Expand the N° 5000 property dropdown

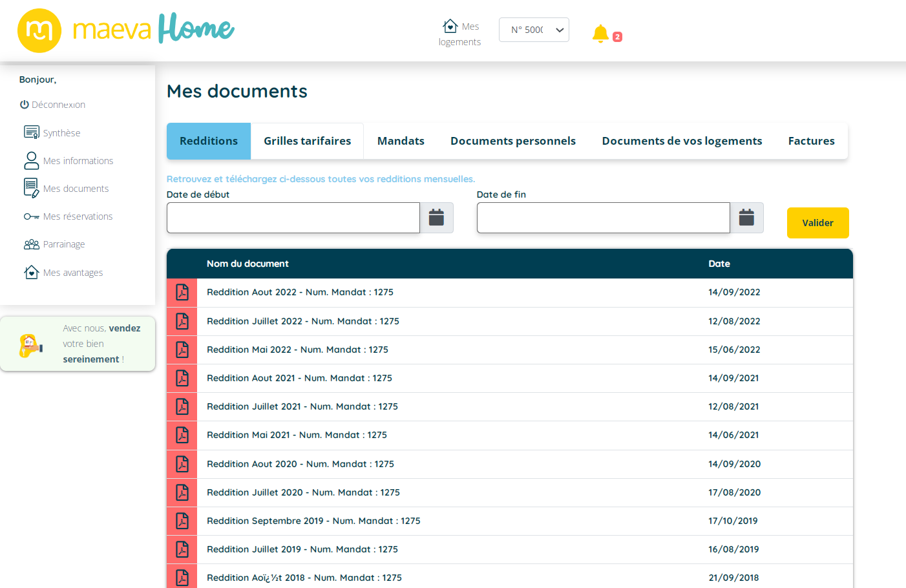tap(534, 30)
